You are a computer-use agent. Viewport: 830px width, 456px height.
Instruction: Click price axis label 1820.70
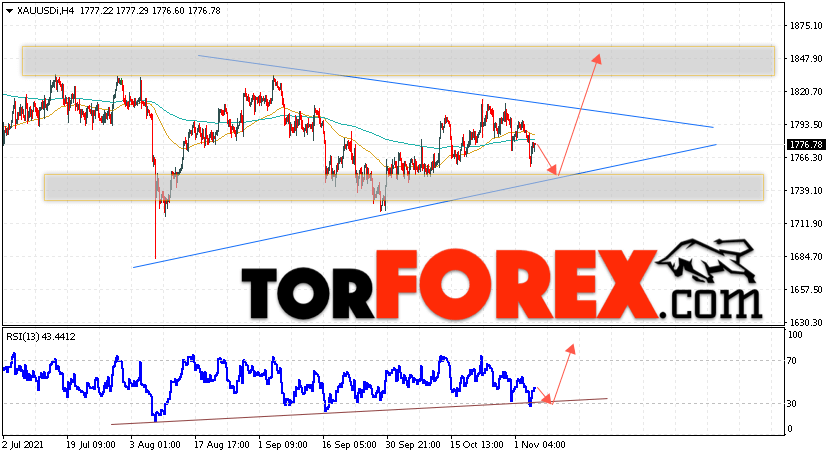pos(806,92)
